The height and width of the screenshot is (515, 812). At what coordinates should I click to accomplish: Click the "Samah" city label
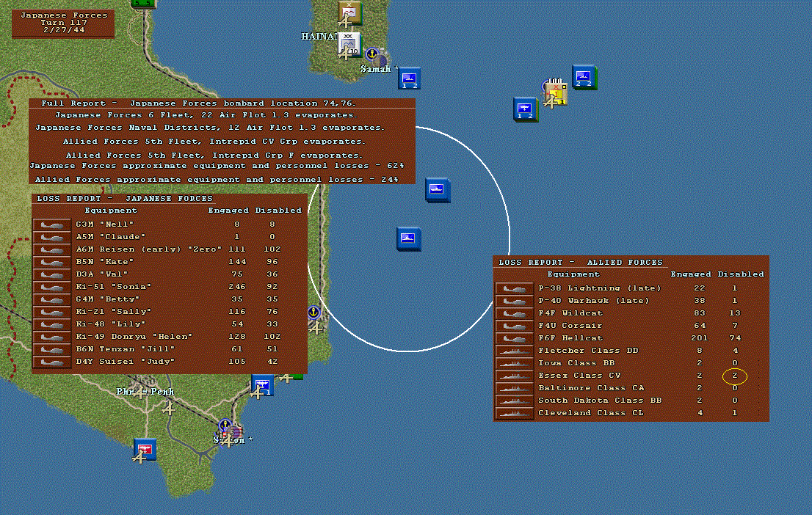(375, 69)
